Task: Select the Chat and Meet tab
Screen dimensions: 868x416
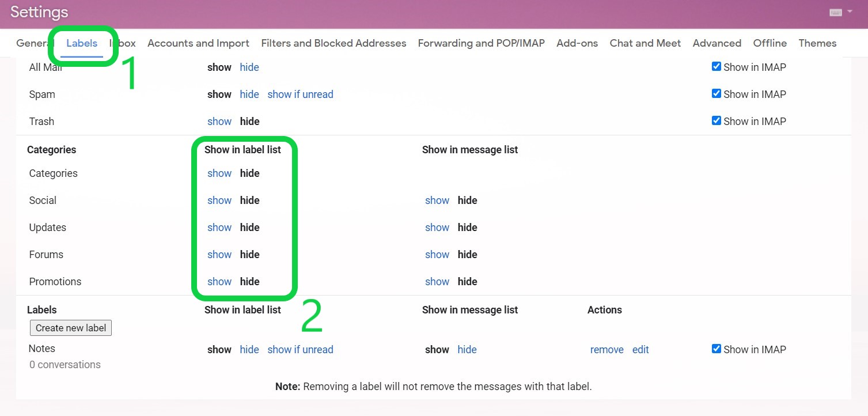Action: pyautogui.click(x=645, y=43)
